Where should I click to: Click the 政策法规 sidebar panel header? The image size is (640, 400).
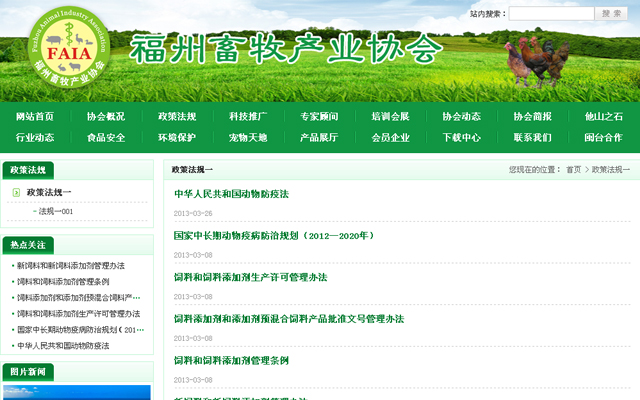point(28,170)
